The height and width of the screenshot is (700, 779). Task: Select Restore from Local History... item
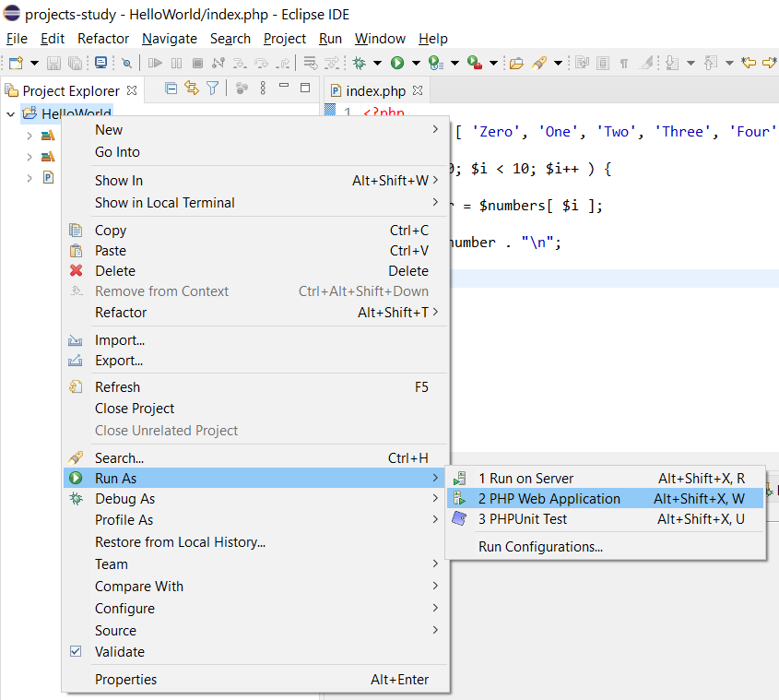(x=256, y=542)
